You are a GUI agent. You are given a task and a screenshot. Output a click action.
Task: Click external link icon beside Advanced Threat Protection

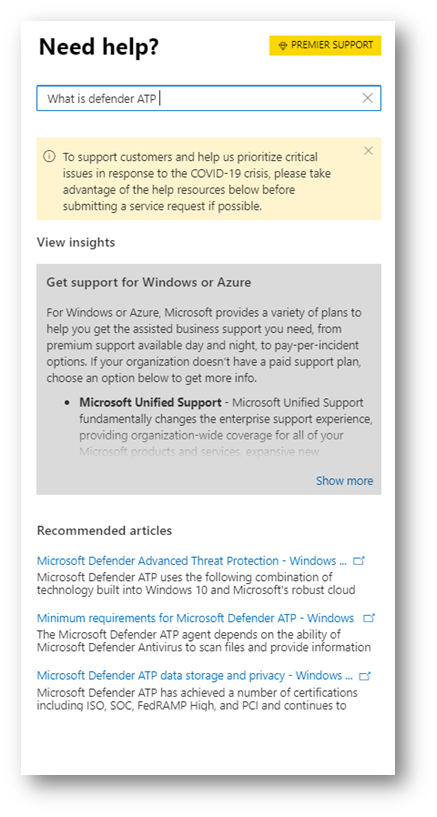[x=359, y=561]
